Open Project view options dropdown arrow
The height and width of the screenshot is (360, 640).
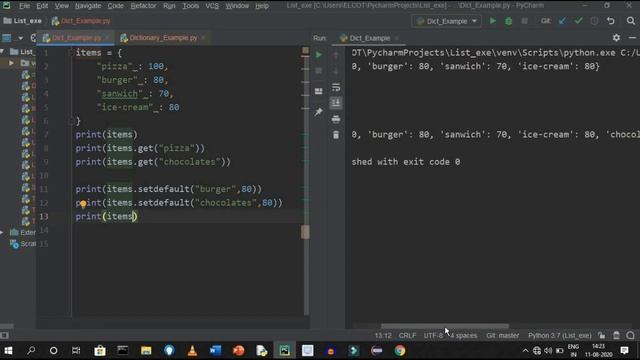point(20,38)
